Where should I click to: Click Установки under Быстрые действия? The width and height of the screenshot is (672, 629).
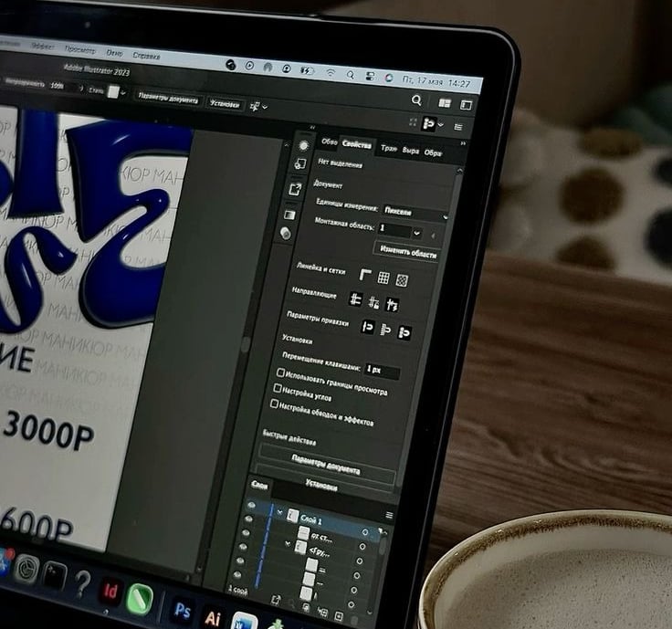[x=321, y=485]
